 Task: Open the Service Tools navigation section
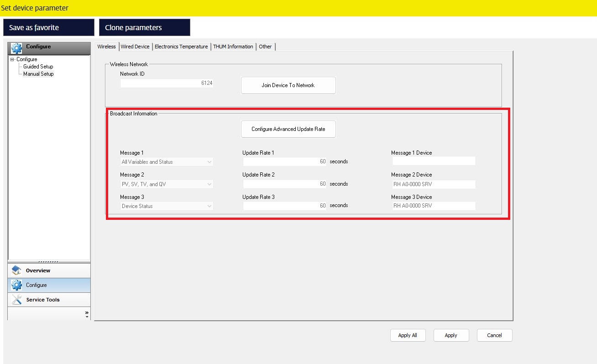click(x=49, y=300)
